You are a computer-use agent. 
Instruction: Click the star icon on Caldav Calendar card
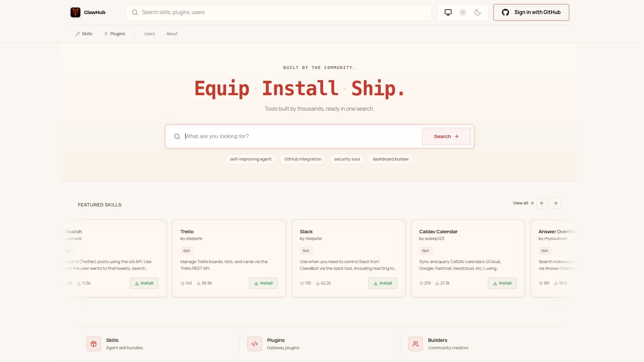[x=421, y=283]
